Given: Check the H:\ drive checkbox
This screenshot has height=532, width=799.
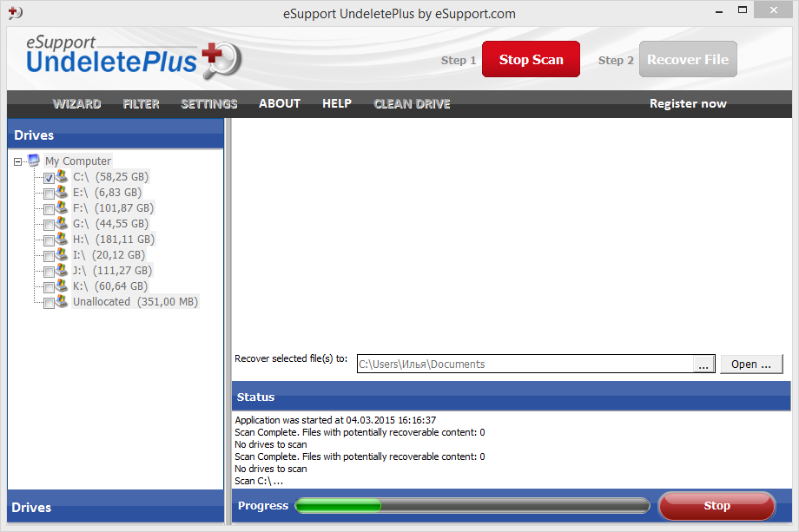Looking at the screenshot, I should (x=49, y=240).
